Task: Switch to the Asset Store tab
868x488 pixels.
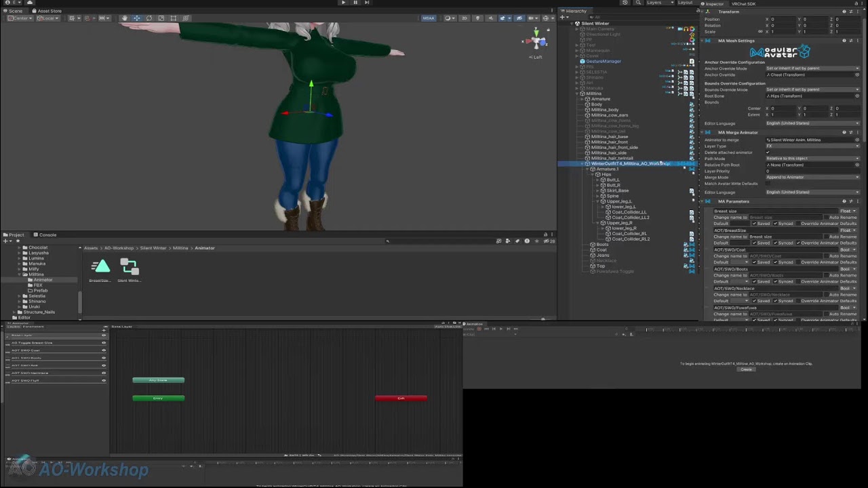Action: coord(46,11)
